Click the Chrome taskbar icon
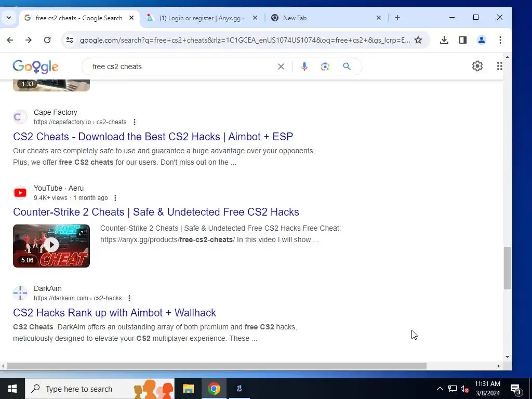Image resolution: width=532 pixels, height=399 pixels. click(214, 389)
